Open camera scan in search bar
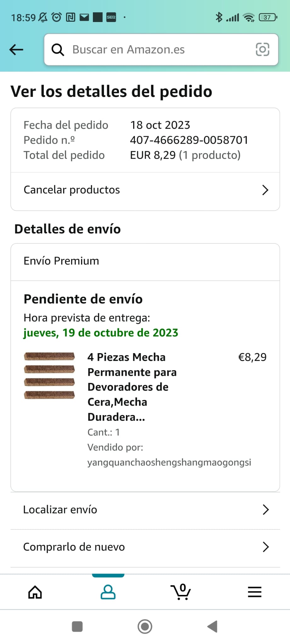Image resolution: width=290 pixels, height=644 pixels. point(262,50)
